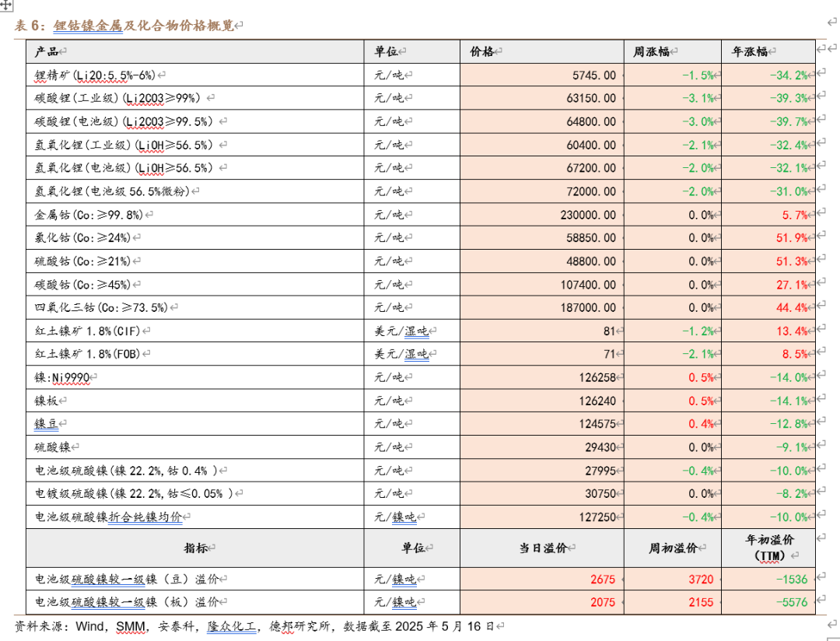Click the '周初溢价' sub-header cell

tap(673, 548)
